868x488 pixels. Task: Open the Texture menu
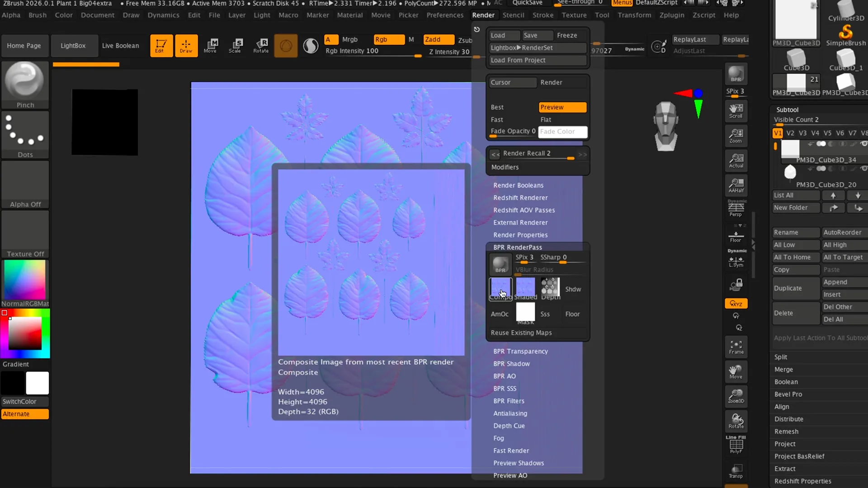[574, 15]
